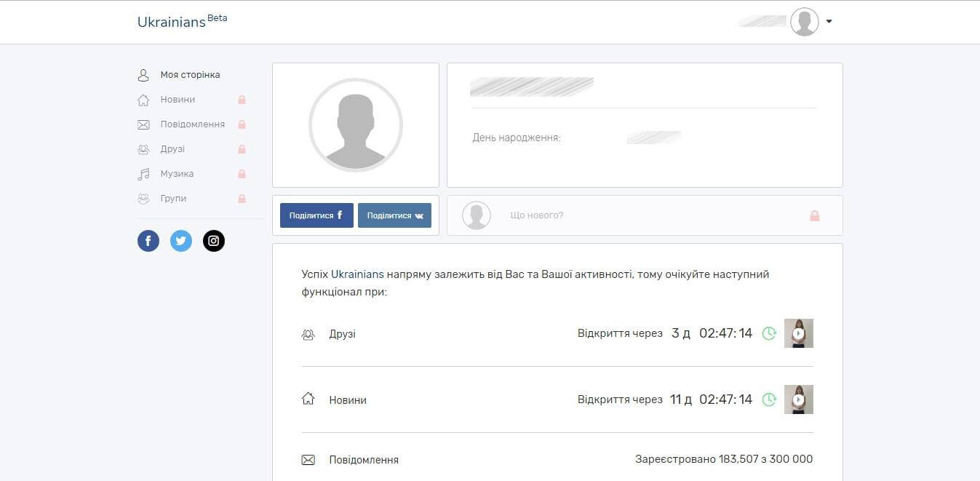Viewport: 980px width, 481px height.
Task: Open Повідомлення in sidebar menu
Action: tap(192, 124)
